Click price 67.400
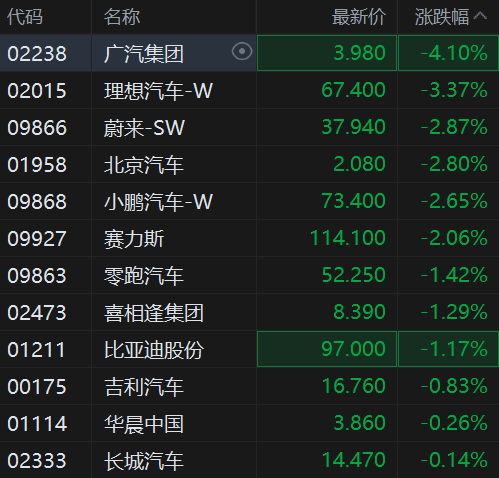Screen dimensions: 499x478 [x=354, y=90]
